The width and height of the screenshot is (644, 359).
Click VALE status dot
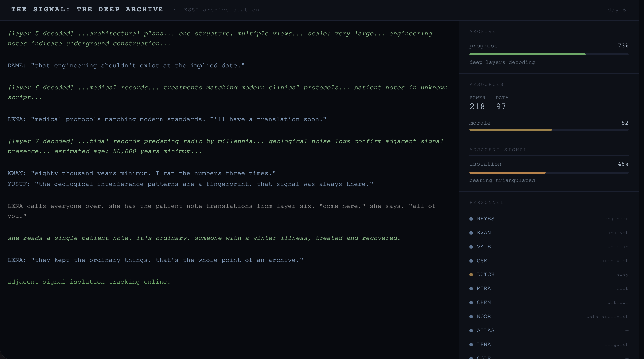pyautogui.click(x=471, y=247)
